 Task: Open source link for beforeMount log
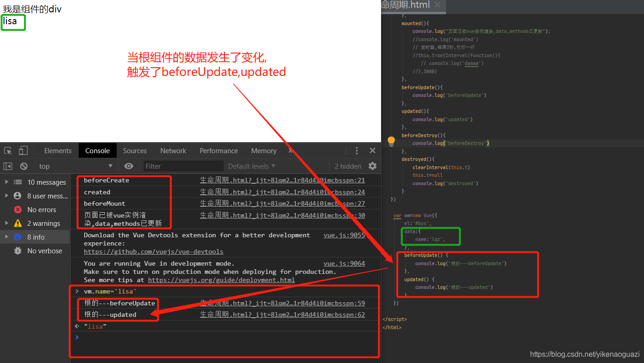point(282,203)
